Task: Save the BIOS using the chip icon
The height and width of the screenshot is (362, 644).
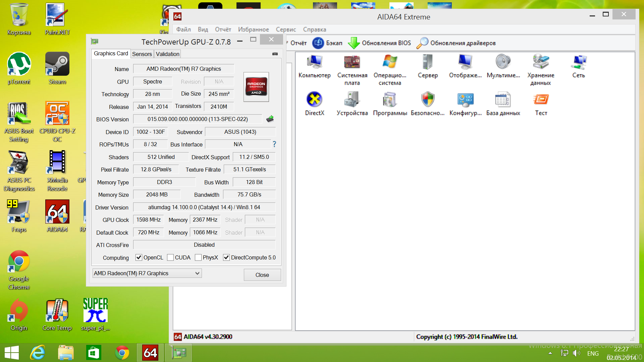Action: click(270, 119)
